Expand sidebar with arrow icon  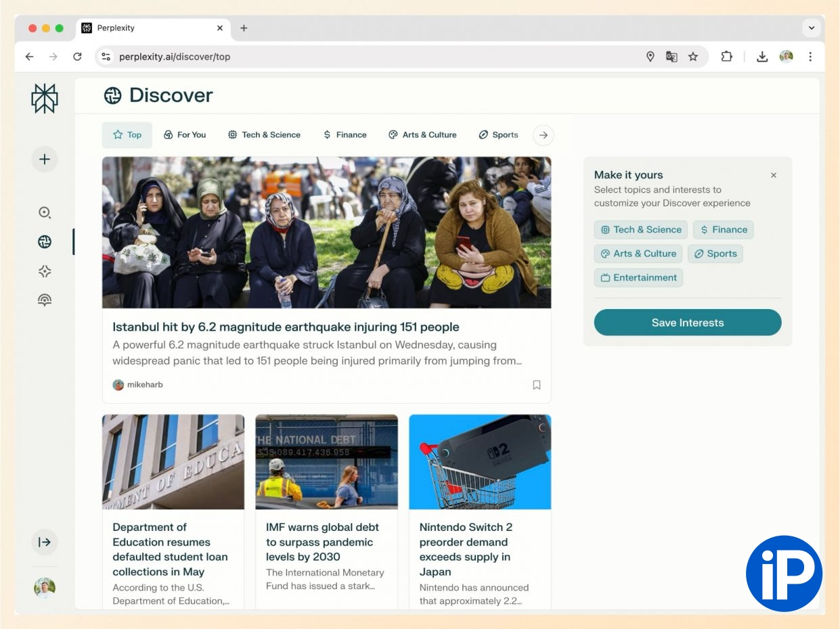click(45, 542)
